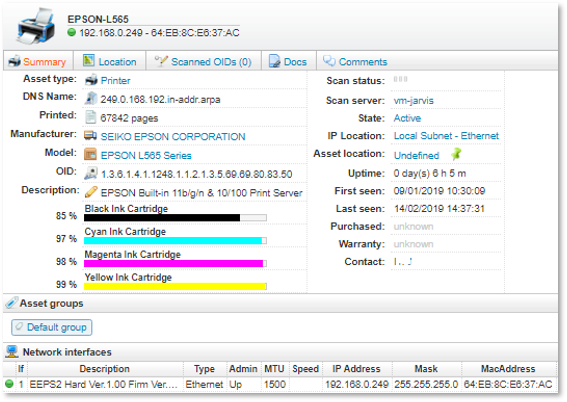Click the 67842 pages printed value
Viewport: 567px width, 402px height.
point(129,118)
